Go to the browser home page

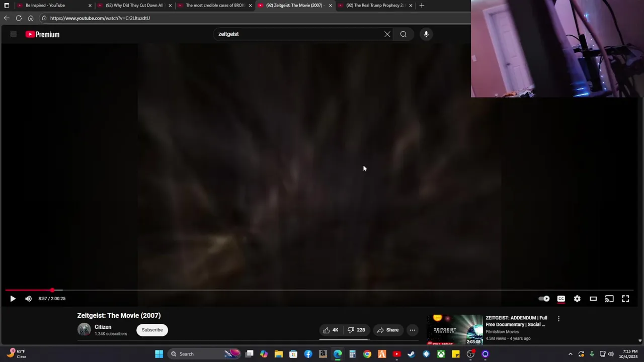tap(31, 18)
